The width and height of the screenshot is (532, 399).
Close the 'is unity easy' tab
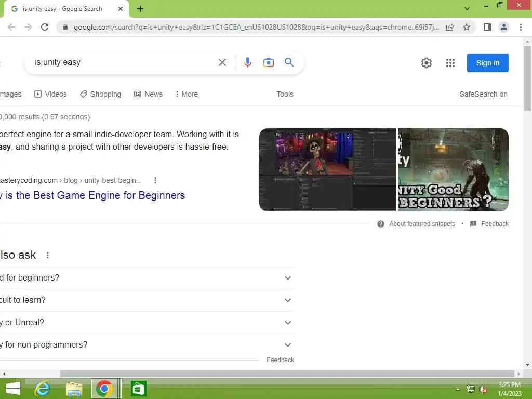tap(121, 9)
